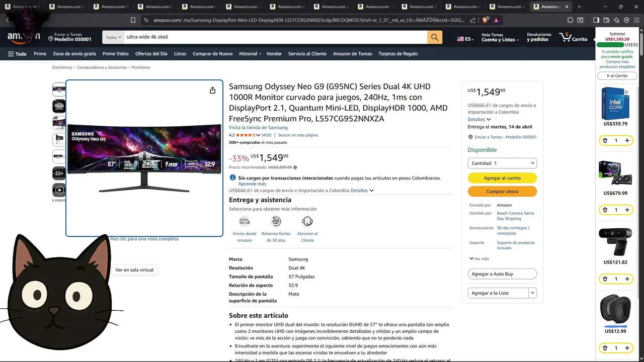Expand the Historial menu dropdown
Viewport: 644px width, 362px height.
250,54
